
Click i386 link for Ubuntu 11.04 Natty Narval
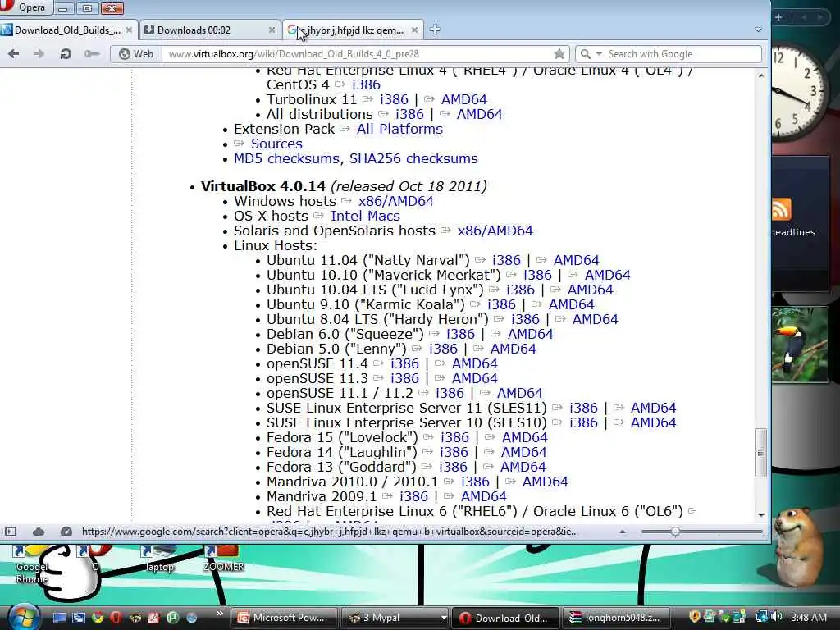pos(506,260)
